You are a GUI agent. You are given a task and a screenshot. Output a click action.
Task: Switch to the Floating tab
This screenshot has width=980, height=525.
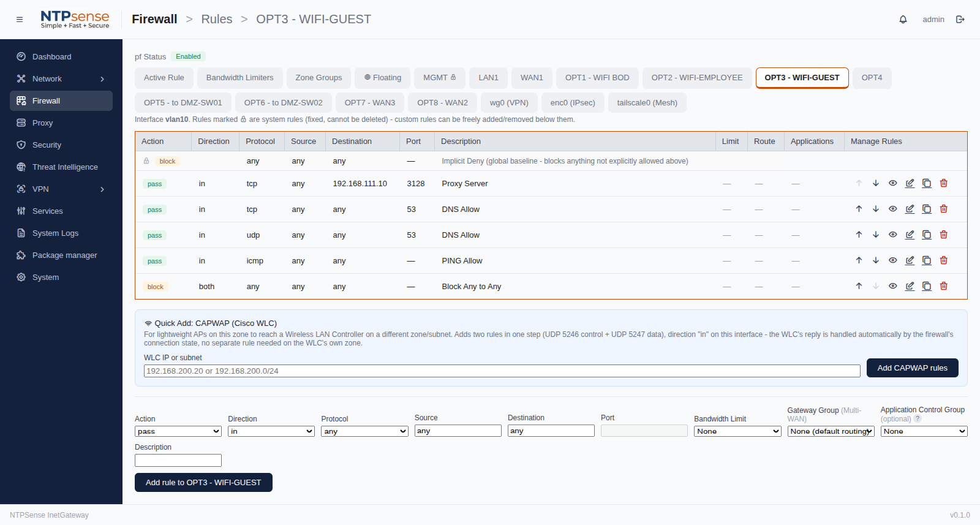click(x=383, y=78)
